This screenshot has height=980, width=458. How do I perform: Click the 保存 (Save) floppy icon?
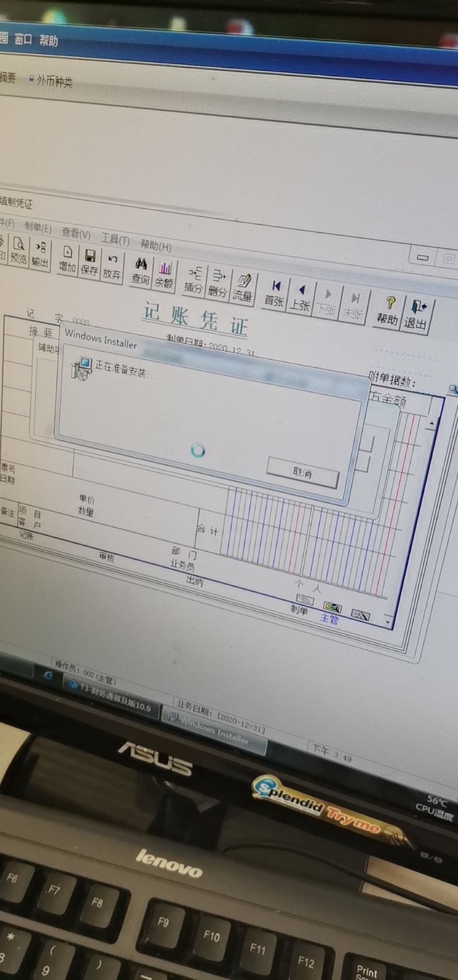coord(89,262)
